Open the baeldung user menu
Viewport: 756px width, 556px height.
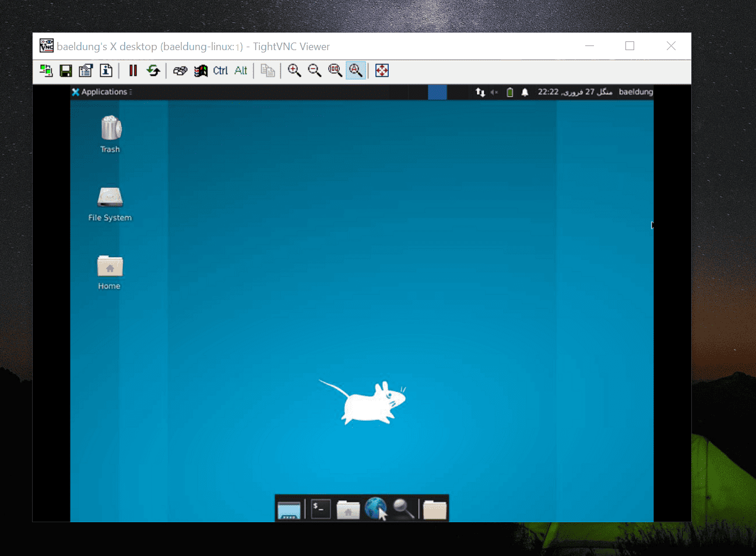pos(636,92)
